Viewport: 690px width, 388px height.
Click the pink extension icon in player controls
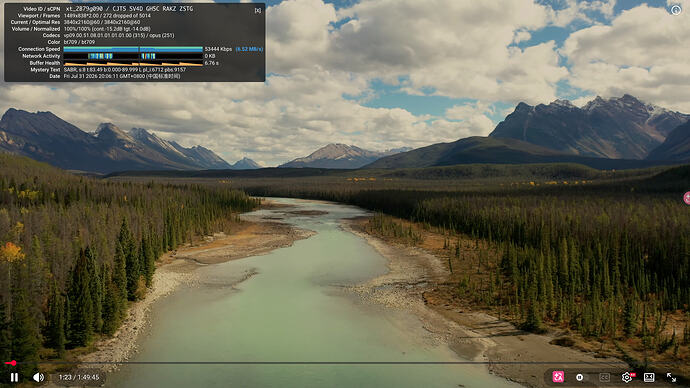558,377
